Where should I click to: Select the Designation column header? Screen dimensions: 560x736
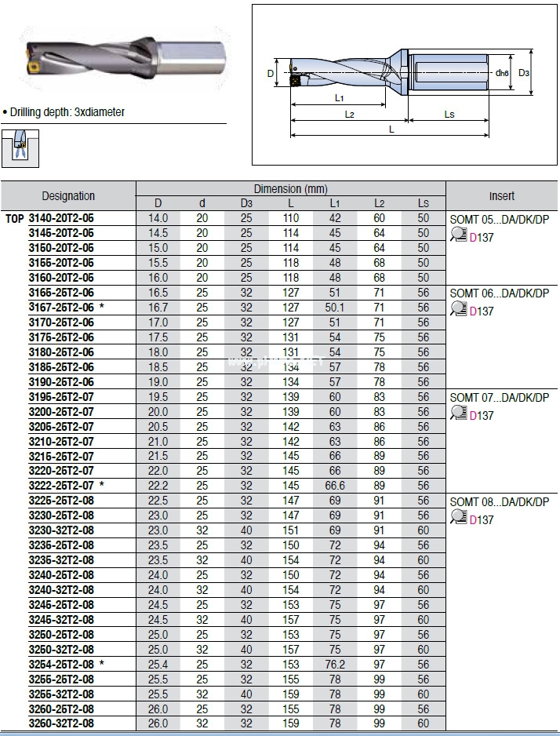68,196
